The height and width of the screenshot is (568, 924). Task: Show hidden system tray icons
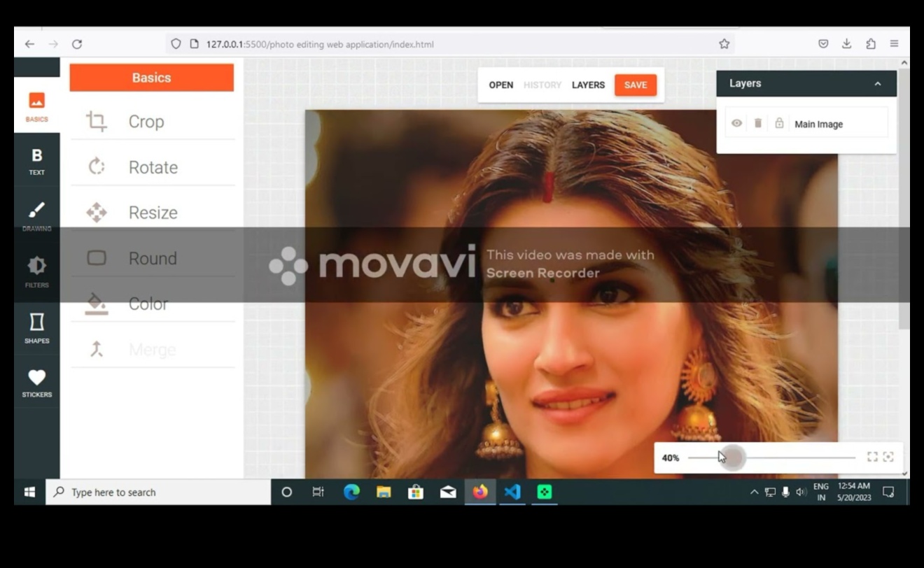click(754, 492)
